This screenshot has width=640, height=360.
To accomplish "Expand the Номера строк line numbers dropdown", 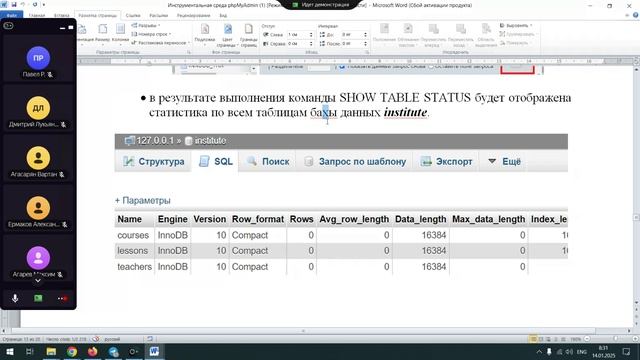I will coord(151,34).
